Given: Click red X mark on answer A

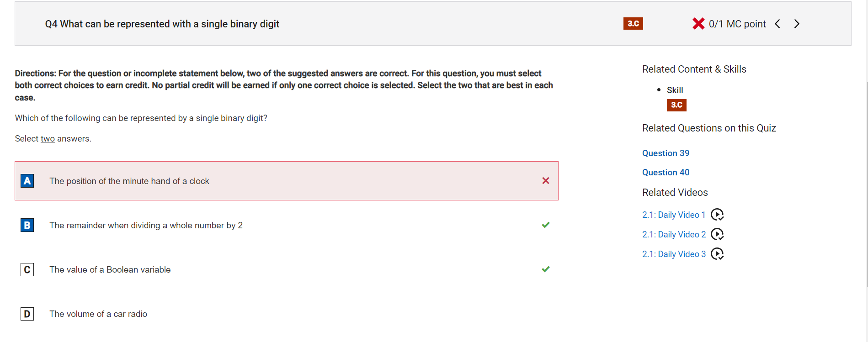Looking at the screenshot, I should coord(546,181).
